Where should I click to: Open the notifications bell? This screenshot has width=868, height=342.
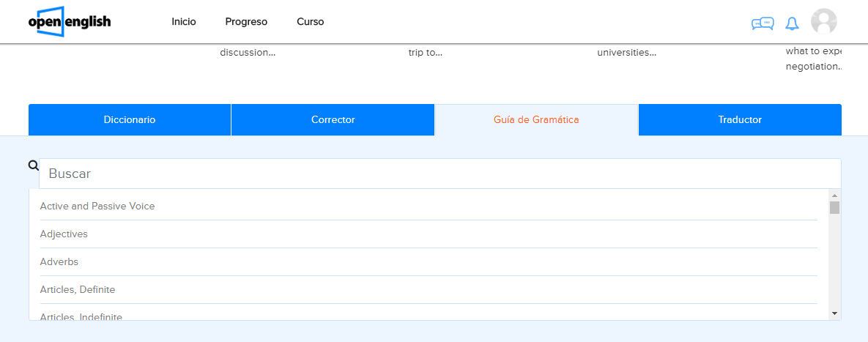pos(792,23)
